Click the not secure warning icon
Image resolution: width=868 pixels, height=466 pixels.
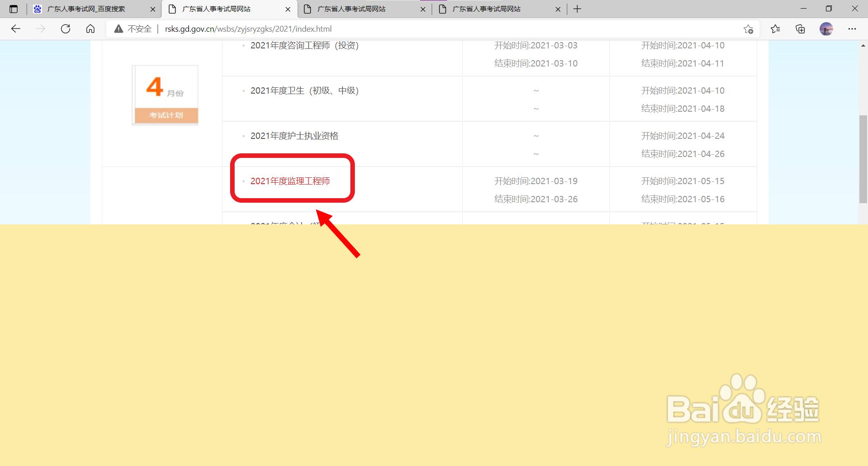pyautogui.click(x=118, y=29)
